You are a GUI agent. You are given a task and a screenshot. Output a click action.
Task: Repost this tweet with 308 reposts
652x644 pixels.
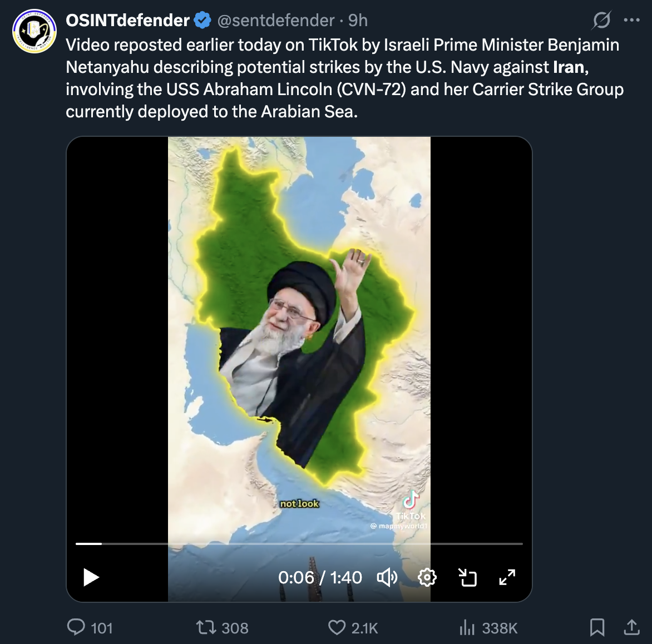pyautogui.click(x=205, y=628)
